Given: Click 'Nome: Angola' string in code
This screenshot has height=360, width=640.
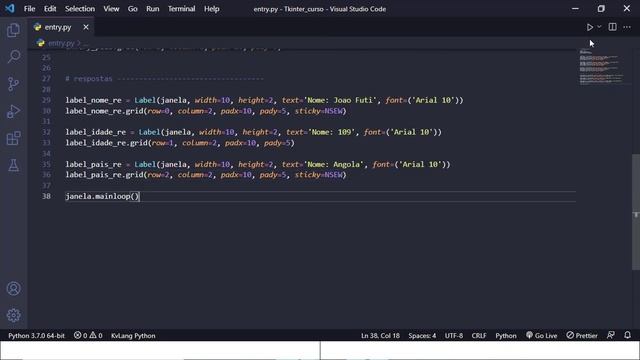Looking at the screenshot, I should (334, 164).
